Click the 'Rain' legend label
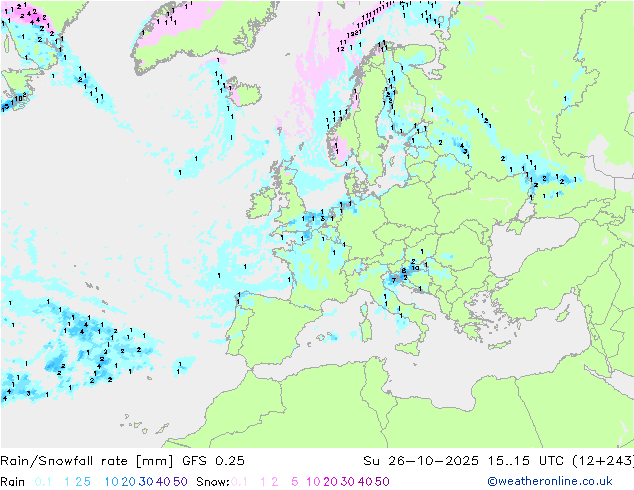Image resolution: width=634 pixels, height=490 pixels. pyautogui.click(x=13, y=482)
